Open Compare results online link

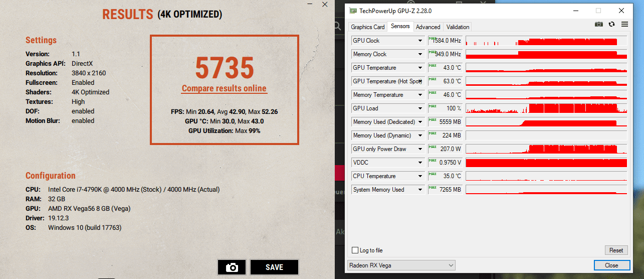point(224,88)
